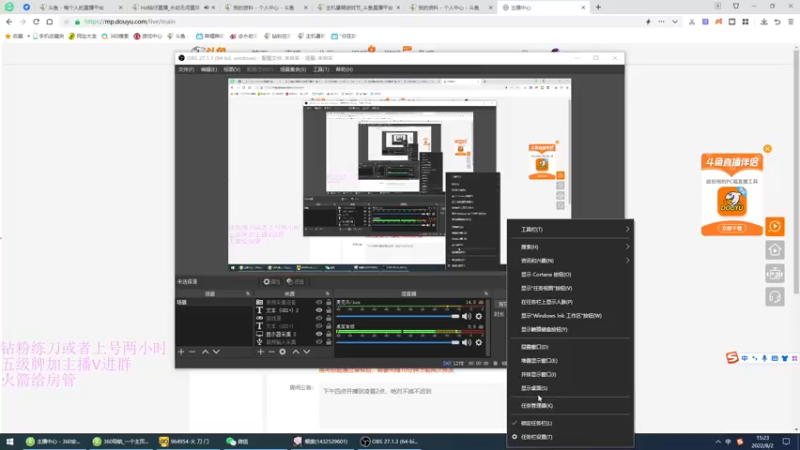This screenshot has width=800, height=450.
Task: Adjust the 麦克风/Aux volume slider
Action: coord(398,316)
